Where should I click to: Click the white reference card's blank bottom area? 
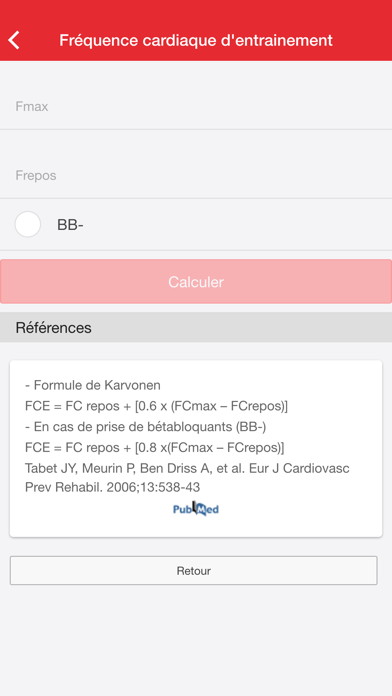tap(196, 527)
